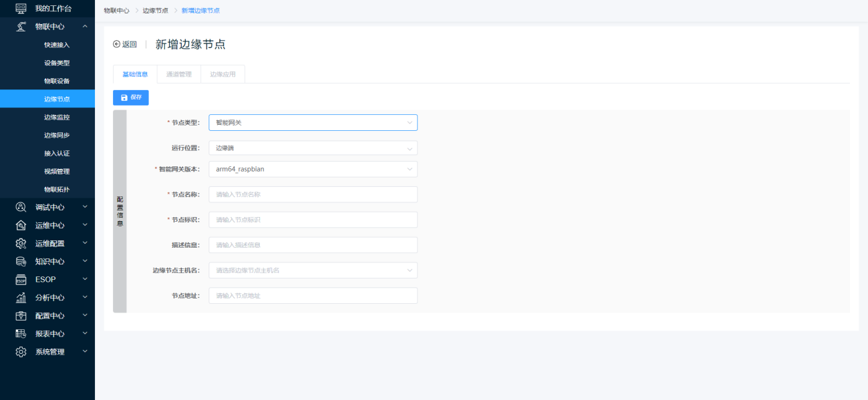The height and width of the screenshot is (400, 868).
Task: Click the ESOP sidebar icon
Action: pyautogui.click(x=21, y=279)
